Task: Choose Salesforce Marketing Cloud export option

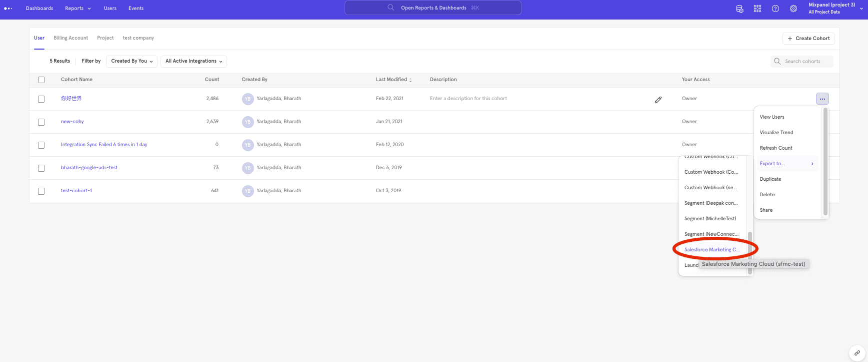Action: (x=711, y=249)
